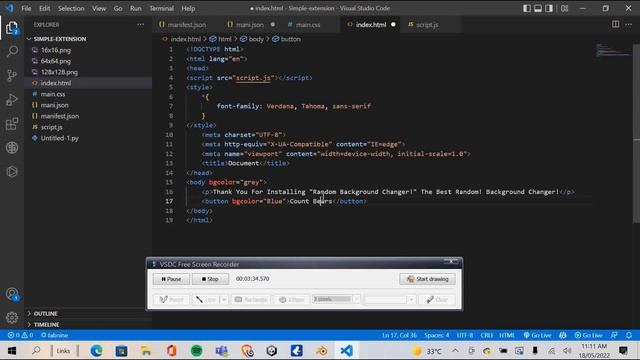
Task: Open the Search view in activity bar
Action: tap(12, 51)
